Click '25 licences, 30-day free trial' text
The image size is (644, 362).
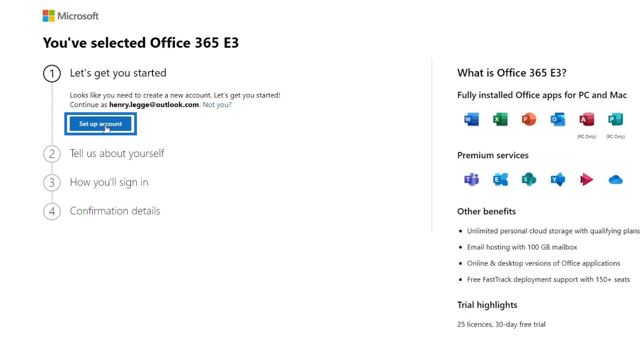coord(501,324)
